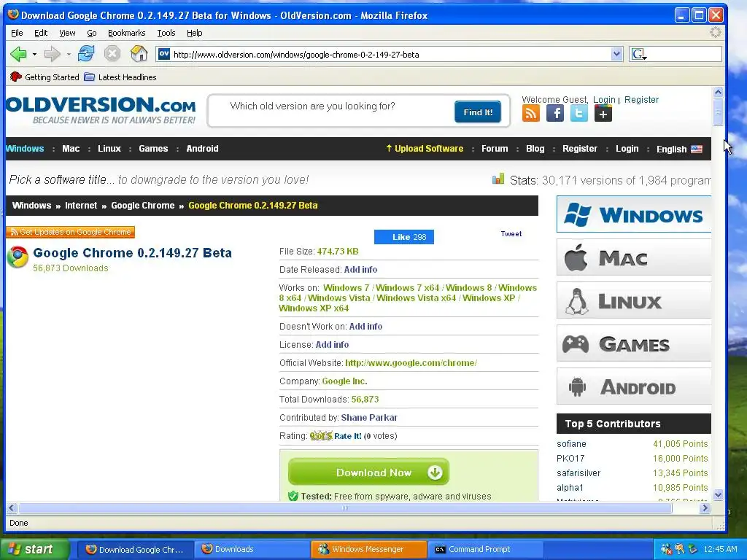Reload the page with Refresh icon
The height and width of the screenshot is (560, 747).
pos(86,54)
